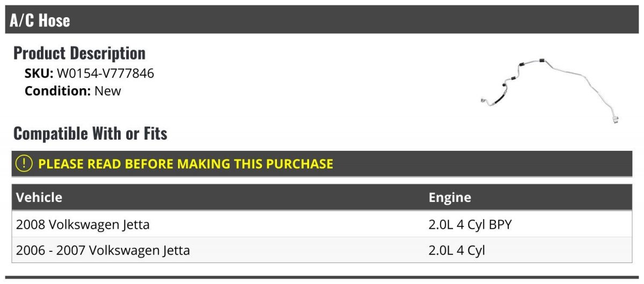
Task: Click the Condition label
Action: click(58, 91)
